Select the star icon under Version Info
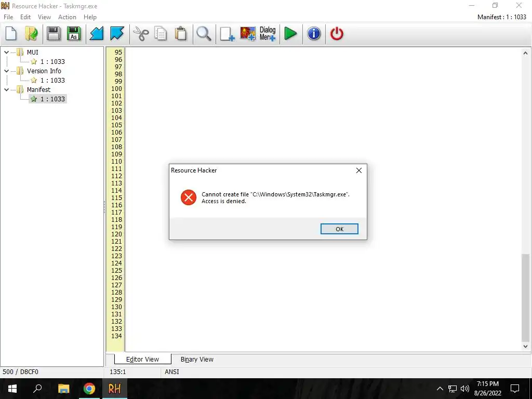The width and height of the screenshot is (532, 399). click(x=34, y=80)
